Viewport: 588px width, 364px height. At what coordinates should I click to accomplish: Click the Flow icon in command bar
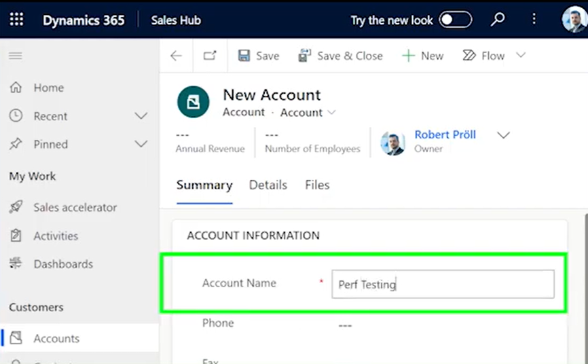(468, 56)
